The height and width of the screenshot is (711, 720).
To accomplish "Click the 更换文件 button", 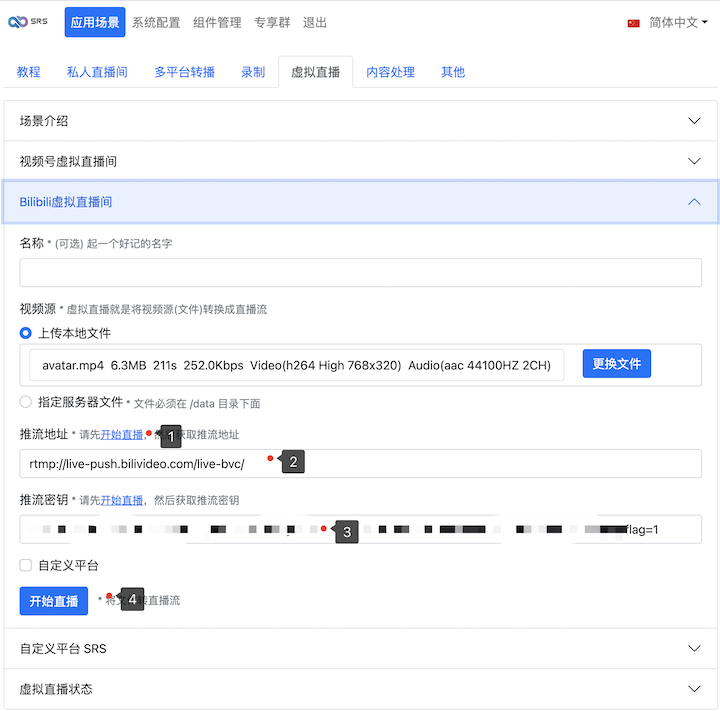I will coord(616,364).
